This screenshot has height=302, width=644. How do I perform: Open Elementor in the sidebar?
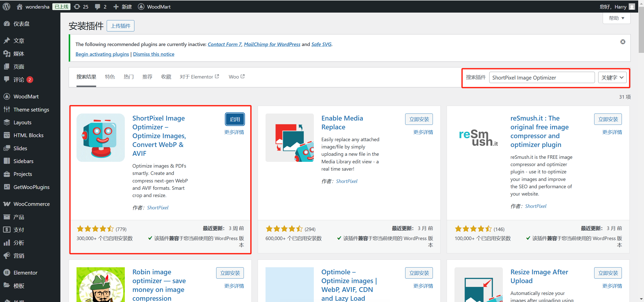tap(25, 272)
